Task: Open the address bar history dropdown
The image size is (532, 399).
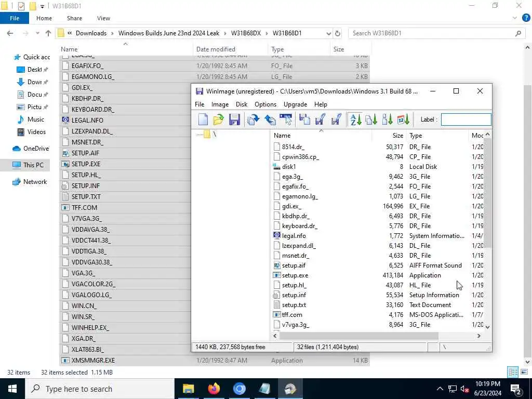Action: click(x=328, y=33)
